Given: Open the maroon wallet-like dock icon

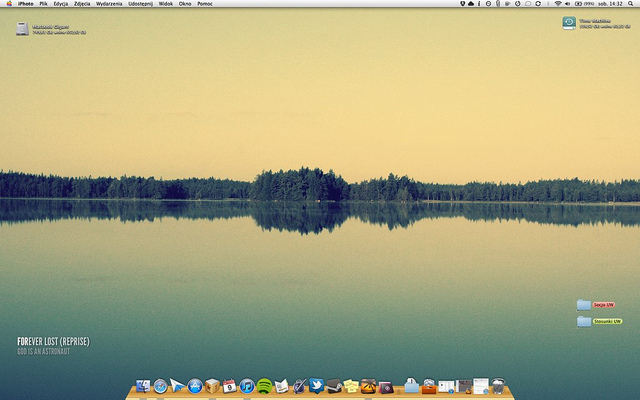Looking at the screenshot, I should (x=386, y=387).
